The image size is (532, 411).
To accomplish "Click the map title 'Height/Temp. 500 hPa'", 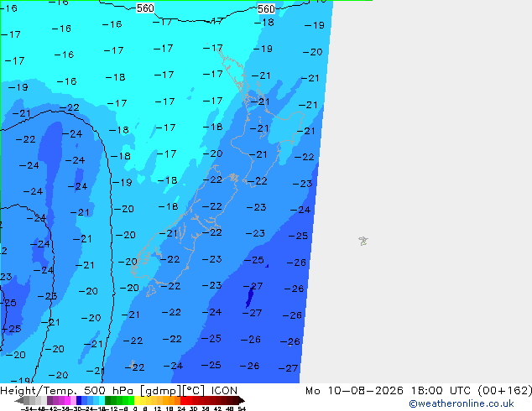I will click(68, 391).
